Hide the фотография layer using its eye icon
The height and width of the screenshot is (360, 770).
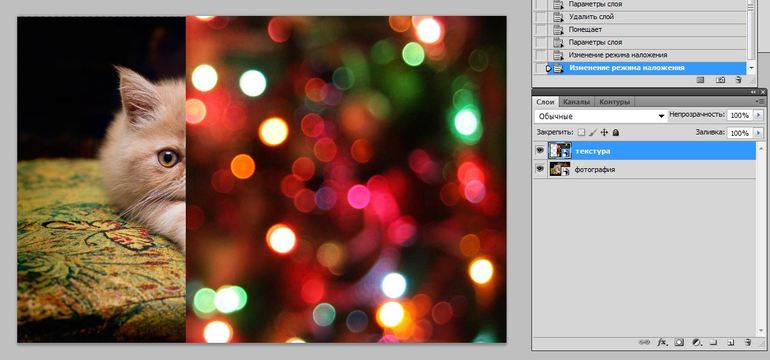point(540,169)
